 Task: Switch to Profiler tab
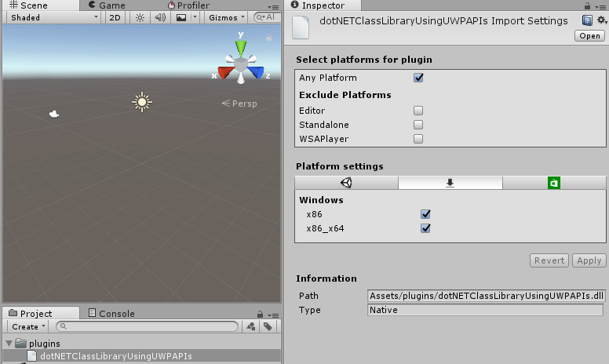pyautogui.click(x=189, y=5)
